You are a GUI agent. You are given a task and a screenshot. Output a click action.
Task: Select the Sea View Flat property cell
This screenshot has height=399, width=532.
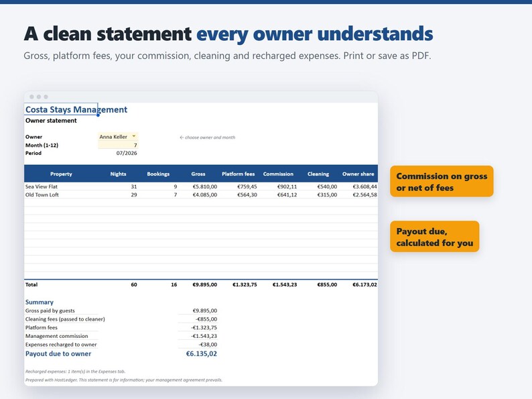[42, 186]
